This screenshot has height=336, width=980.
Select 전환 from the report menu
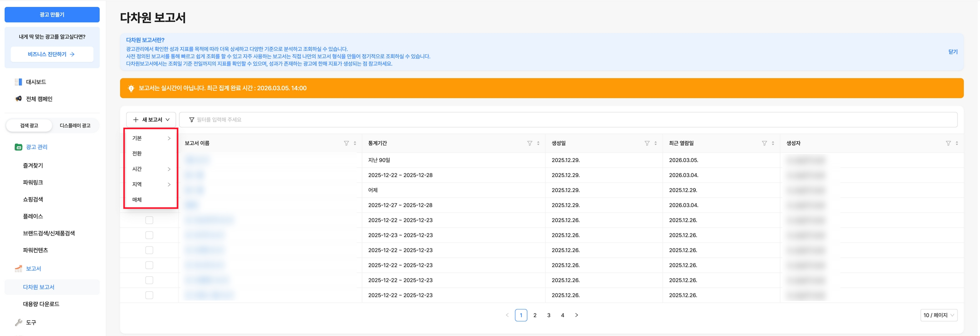point(151,154)
